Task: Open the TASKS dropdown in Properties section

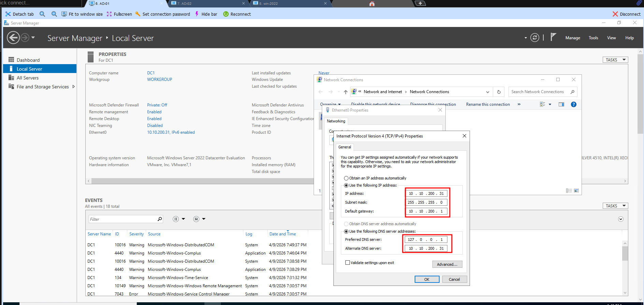Action: coord(615,60)
